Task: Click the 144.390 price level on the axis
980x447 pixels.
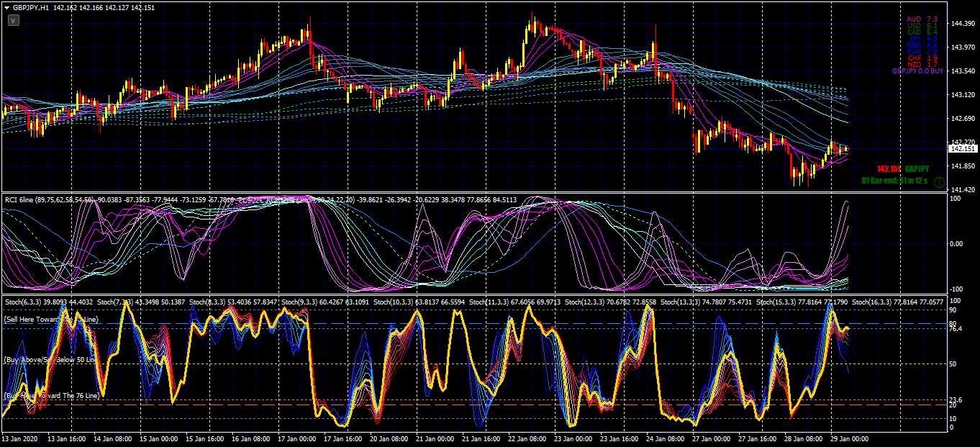Action: pos(963,24)
